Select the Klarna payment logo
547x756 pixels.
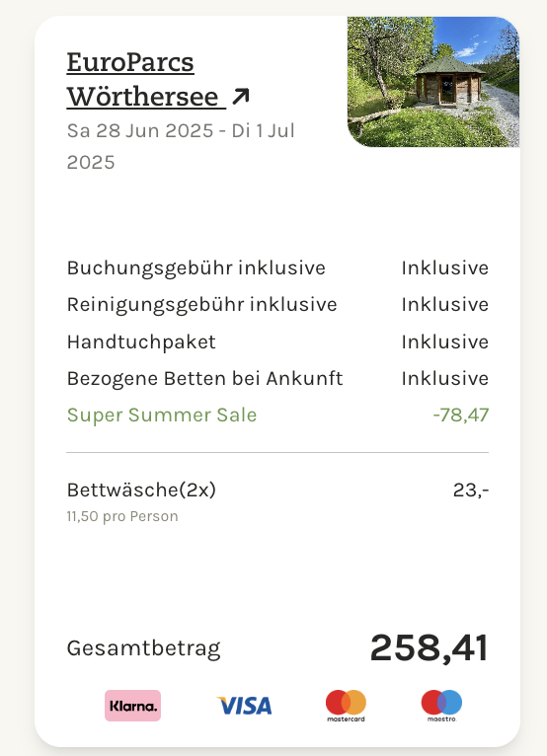pos(132,706)
